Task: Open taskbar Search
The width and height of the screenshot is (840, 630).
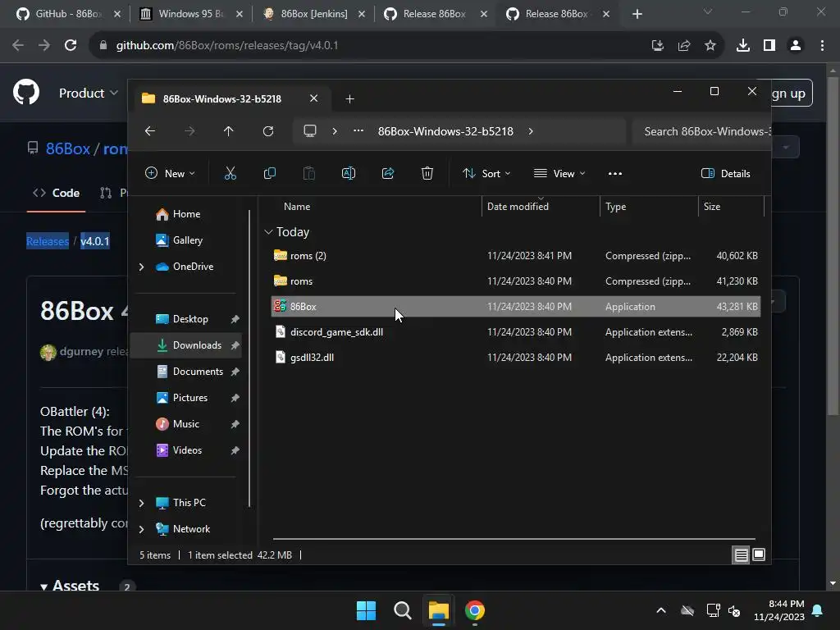Action: pyautogui.click(x=402, y=610)
